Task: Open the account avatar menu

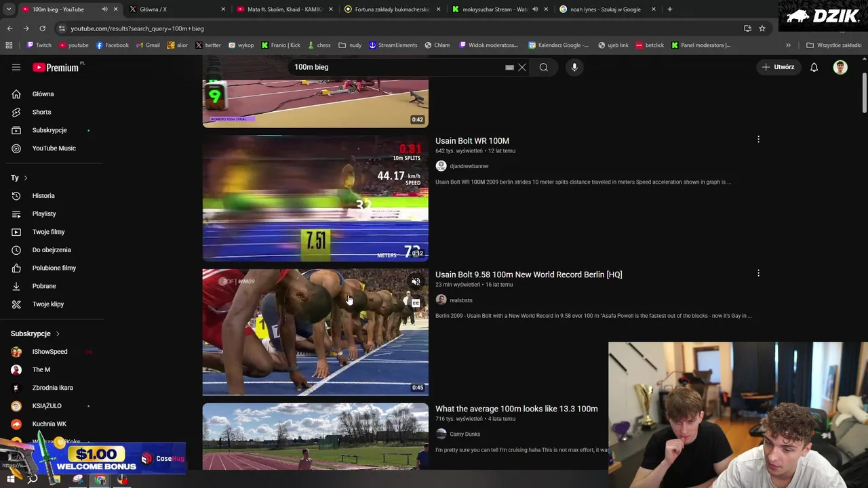Action: click(x=840, y=67)
